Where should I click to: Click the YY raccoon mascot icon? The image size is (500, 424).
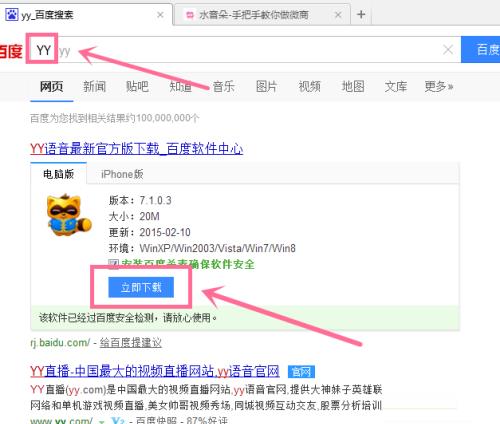[x=69, y=215]
